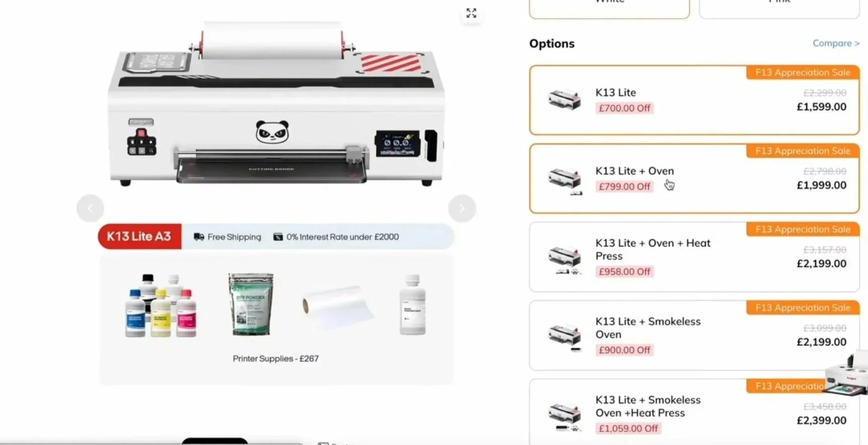Screen dimensions: 868x445
Task: Select the Pink color option
Action: click(x=779, y=7)
